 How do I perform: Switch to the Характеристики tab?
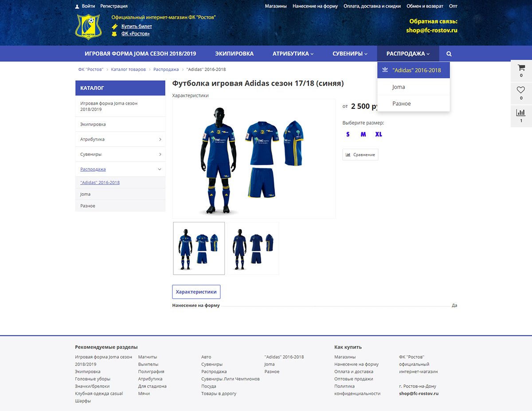coord(196,292)
